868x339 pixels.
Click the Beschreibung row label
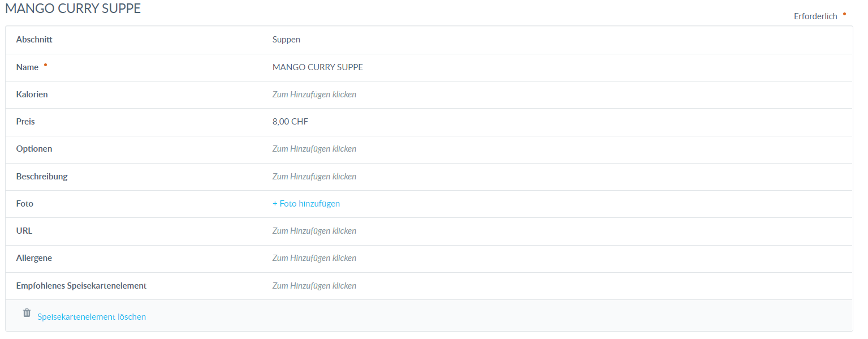point(42,177)
